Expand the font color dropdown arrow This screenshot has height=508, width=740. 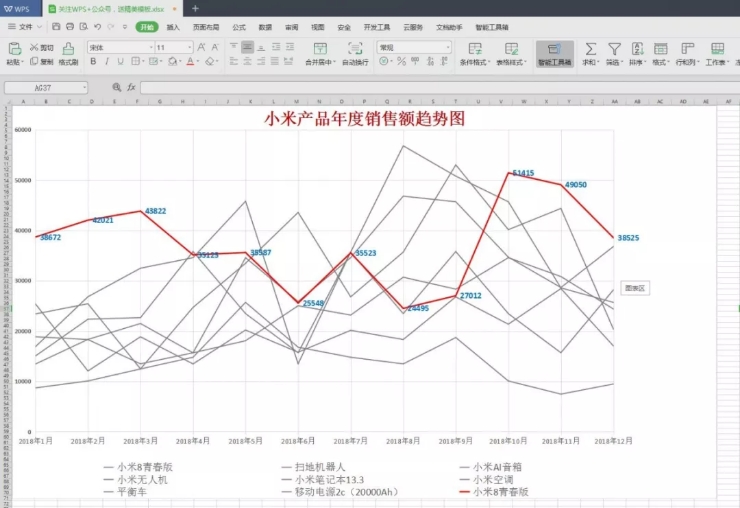tap(198, 61)
